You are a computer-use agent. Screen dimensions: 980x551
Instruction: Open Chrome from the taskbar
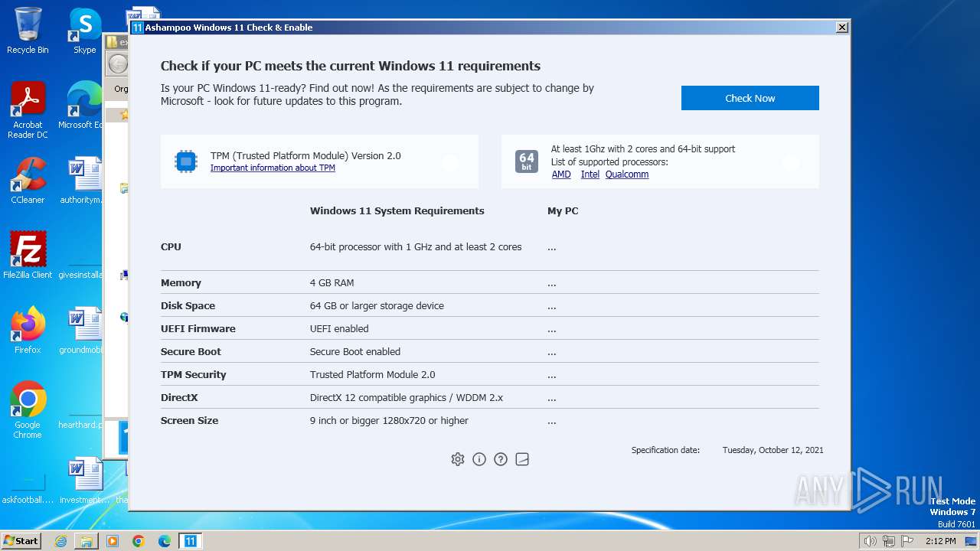(139, 541)
